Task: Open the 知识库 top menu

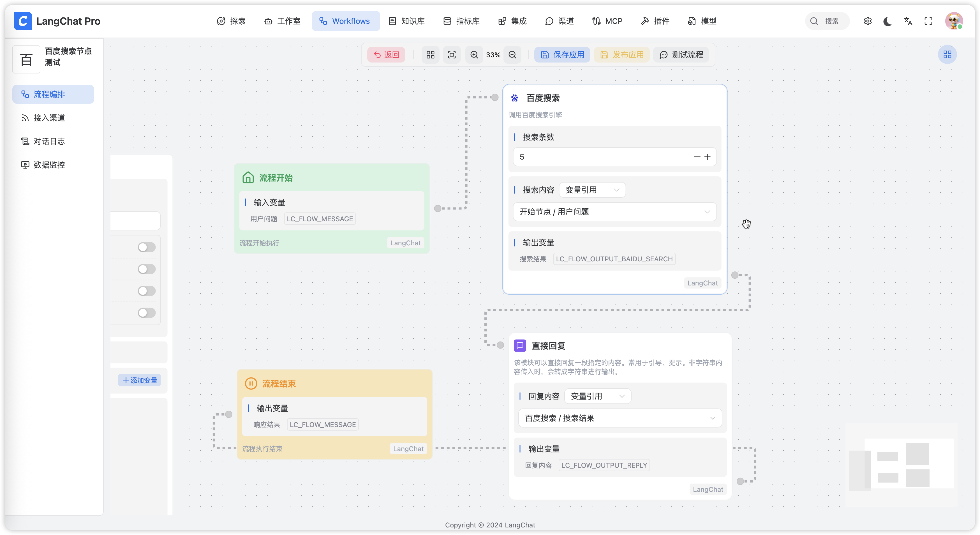Action: pyautogui.click(x=407, y=21)
